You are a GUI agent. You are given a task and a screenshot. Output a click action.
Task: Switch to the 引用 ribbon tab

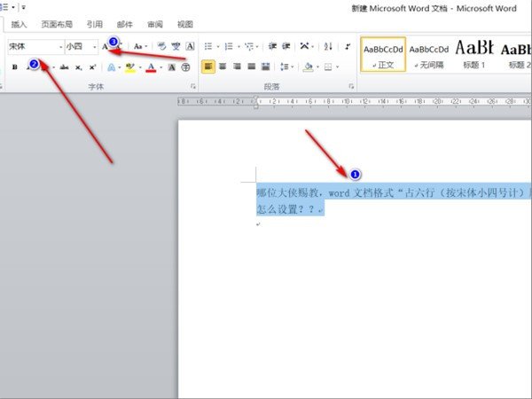pyautogui.click(x=95, y=24)
